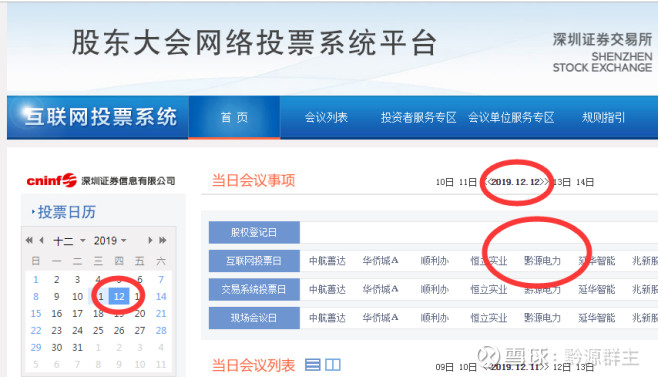
Task: Click the 投票日历 panel title
Action: click(x=67, y=212)
